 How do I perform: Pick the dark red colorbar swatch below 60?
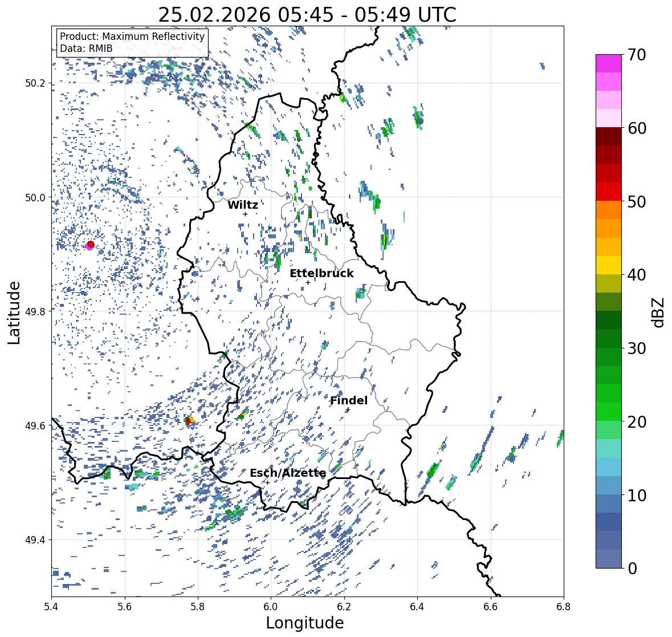(609, 137)
